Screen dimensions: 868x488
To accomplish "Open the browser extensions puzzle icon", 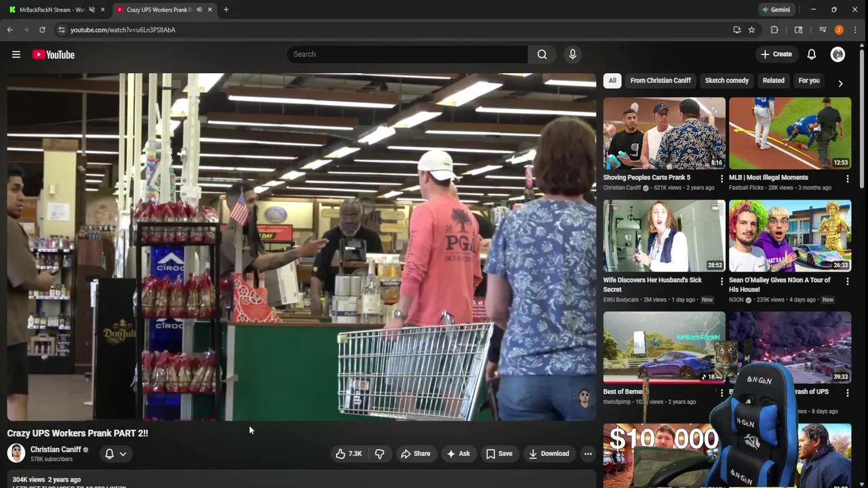I will pyautogui.click(x=774, y=30).
